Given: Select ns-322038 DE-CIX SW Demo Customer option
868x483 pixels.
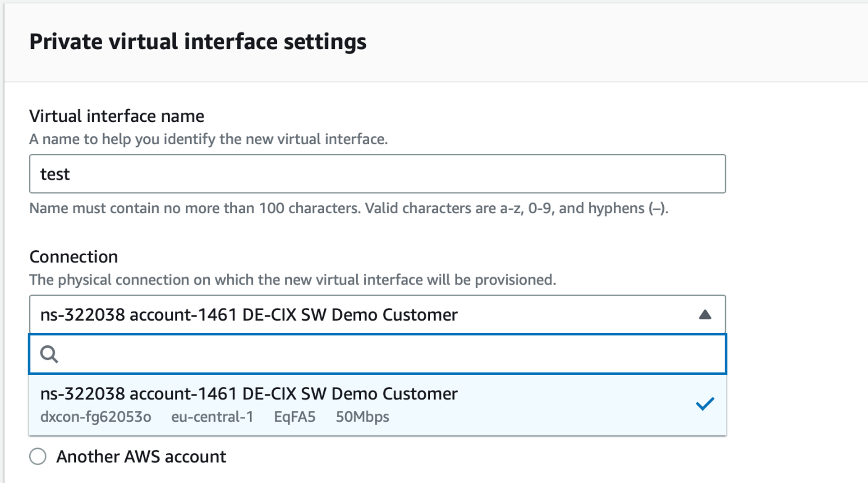Looking at the screenshot, I should point(377,405).
